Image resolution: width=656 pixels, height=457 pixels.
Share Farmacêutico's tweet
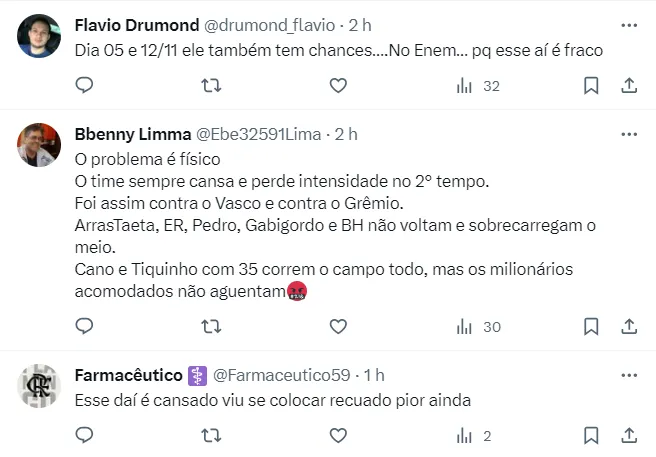[629, 435]
